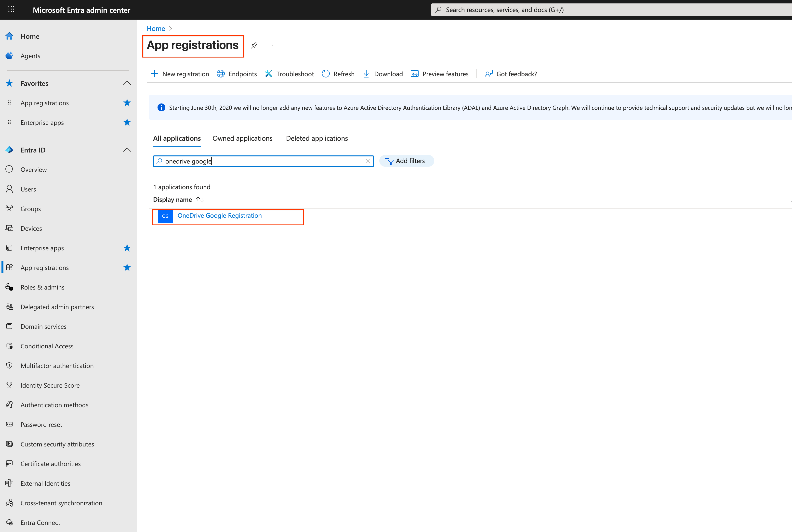Open the Add filters control
Viewport: 792px width, 532px height.
pos(406,161)
